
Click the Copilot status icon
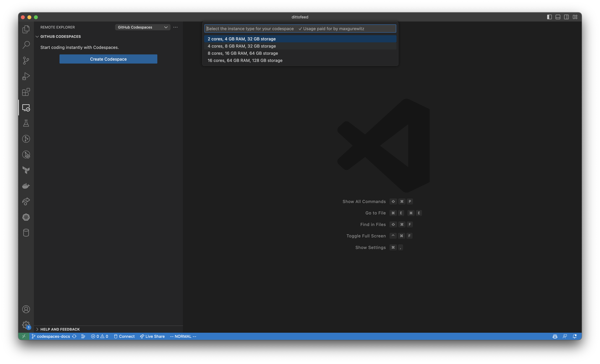click(555, 336)
